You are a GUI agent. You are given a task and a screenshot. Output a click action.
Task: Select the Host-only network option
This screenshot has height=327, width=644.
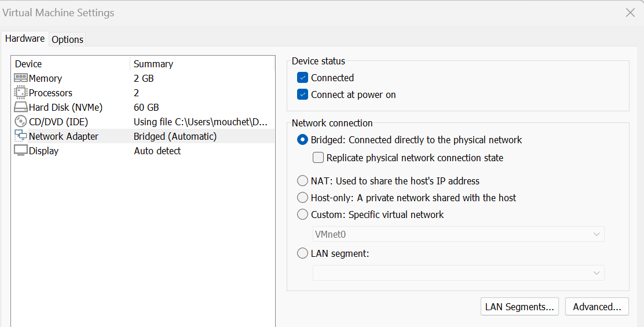pos(302,198)
